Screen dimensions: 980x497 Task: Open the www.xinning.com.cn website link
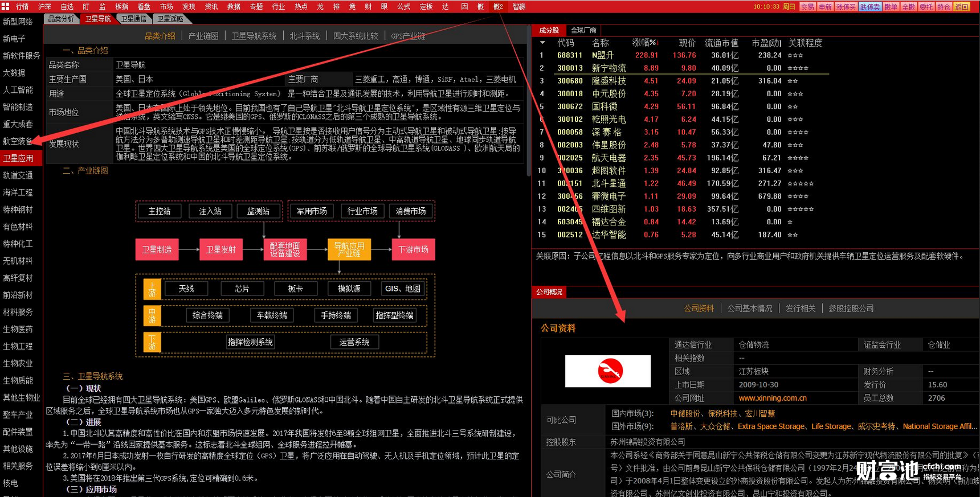(x=773, y=398)
